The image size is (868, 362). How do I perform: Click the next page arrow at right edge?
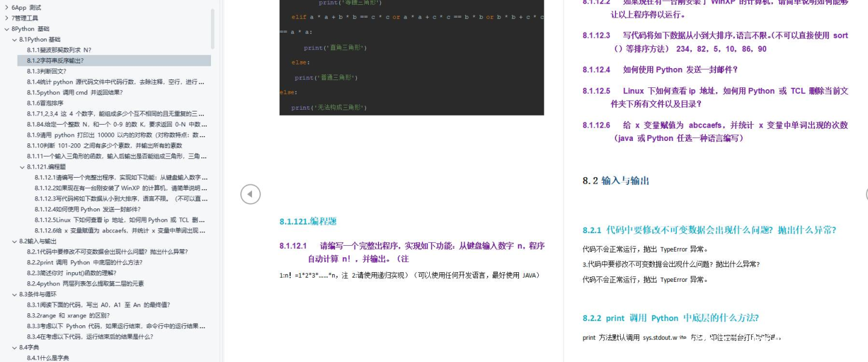click(x=866, y=194)
